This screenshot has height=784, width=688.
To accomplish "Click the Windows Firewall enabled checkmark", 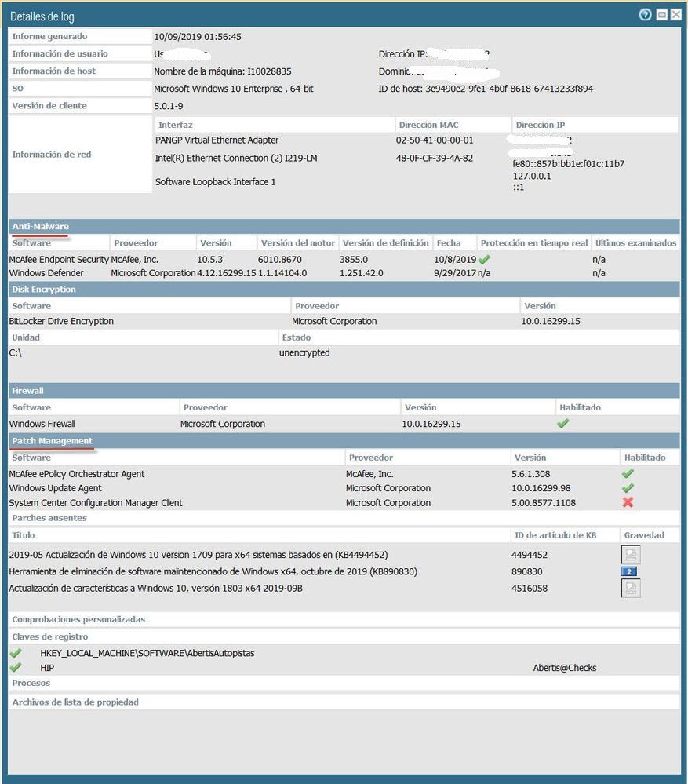I will [x=562, y=424].
